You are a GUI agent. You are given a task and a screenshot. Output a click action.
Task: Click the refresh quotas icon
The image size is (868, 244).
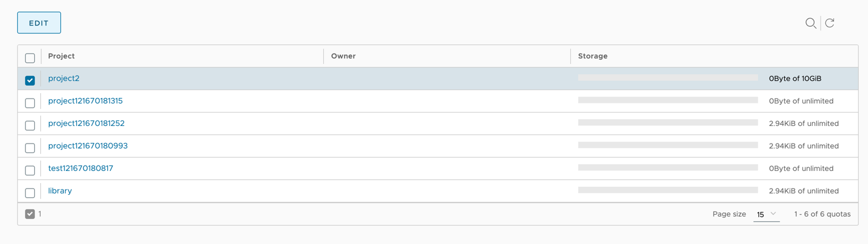tap(830, 23)
